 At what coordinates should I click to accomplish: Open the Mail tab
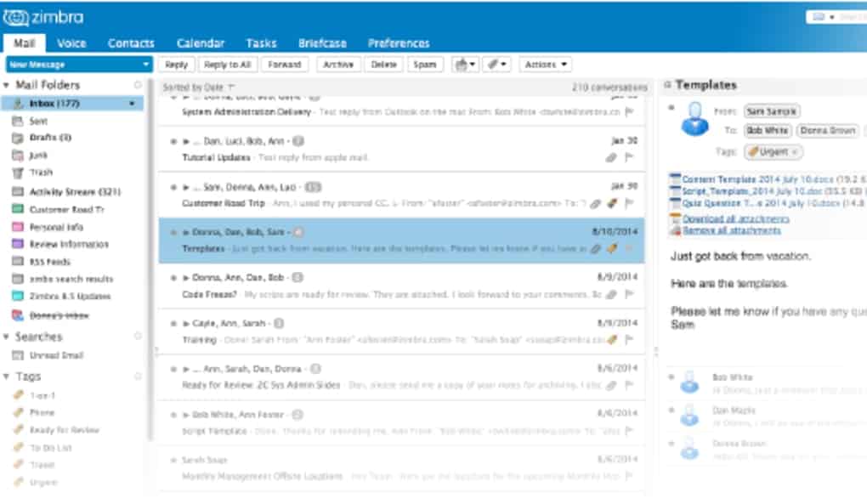[x=25, y=43]
